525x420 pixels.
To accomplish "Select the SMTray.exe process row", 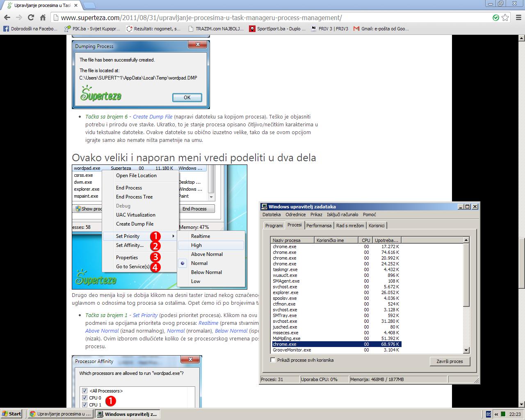I will [x=336, y=315].
